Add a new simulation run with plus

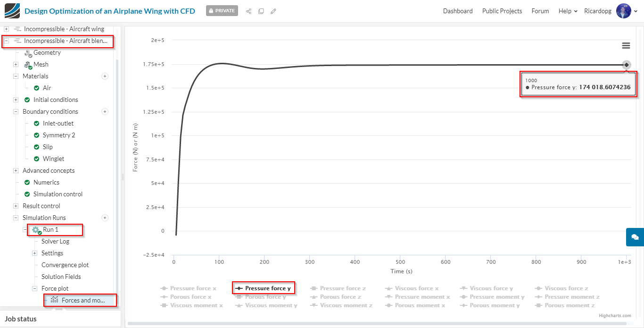coord(105,218)
